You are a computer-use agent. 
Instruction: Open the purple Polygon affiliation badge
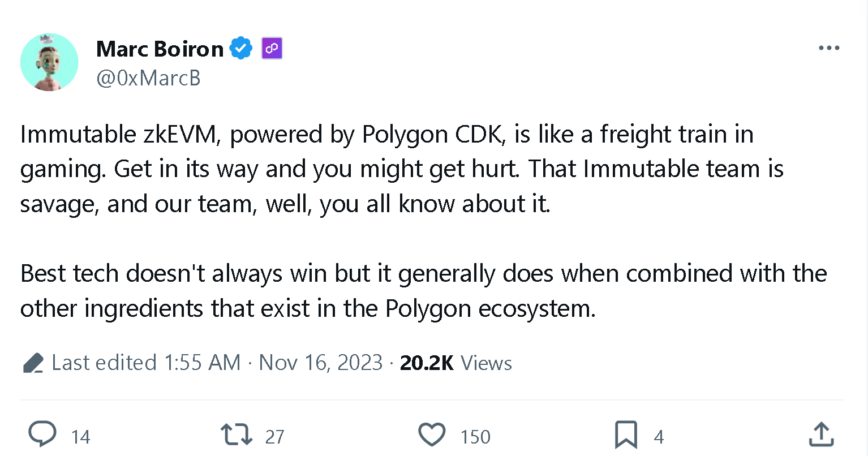(272, 49)
